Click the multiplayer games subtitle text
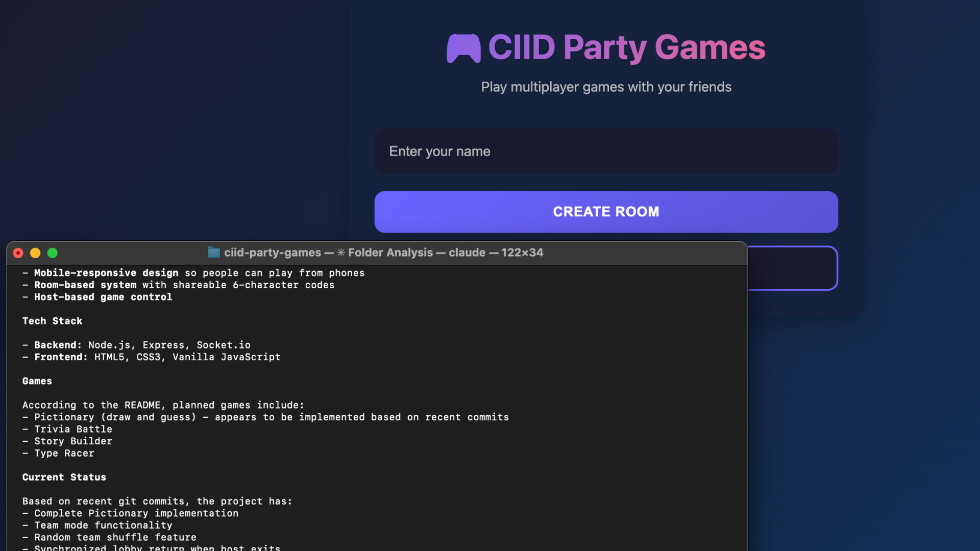980x551 pixels. tap(606, 87)
